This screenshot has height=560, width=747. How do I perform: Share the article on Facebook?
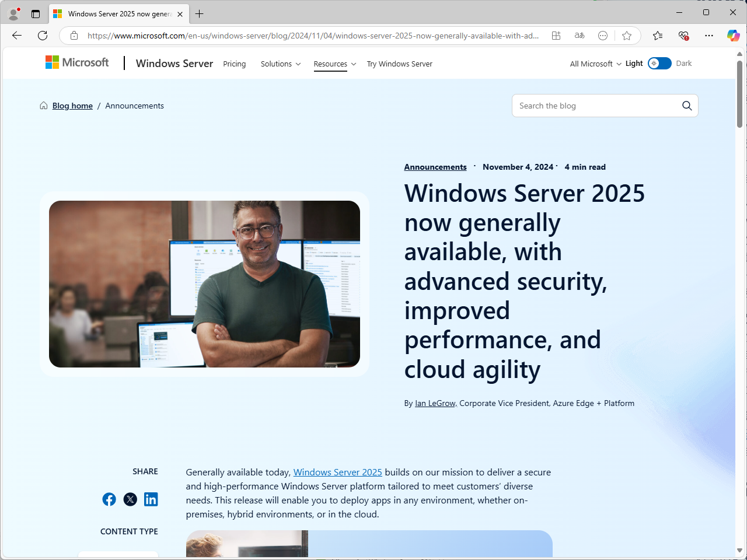(x=109, y=499)
